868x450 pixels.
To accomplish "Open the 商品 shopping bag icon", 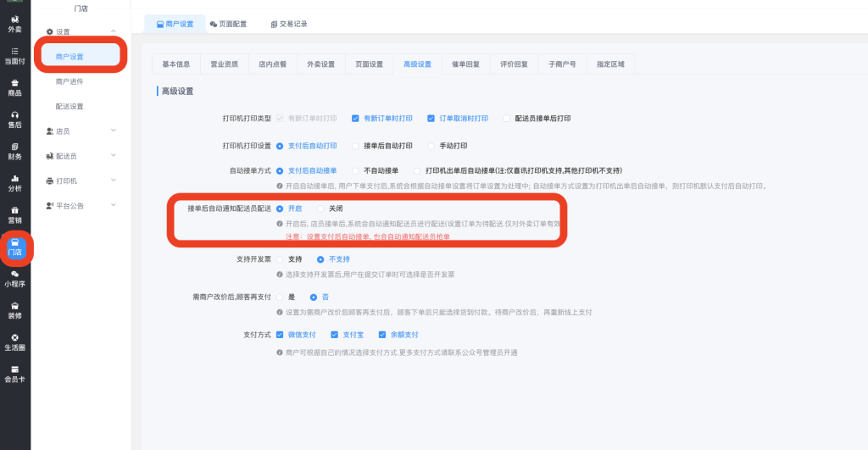I will point(14,86).
